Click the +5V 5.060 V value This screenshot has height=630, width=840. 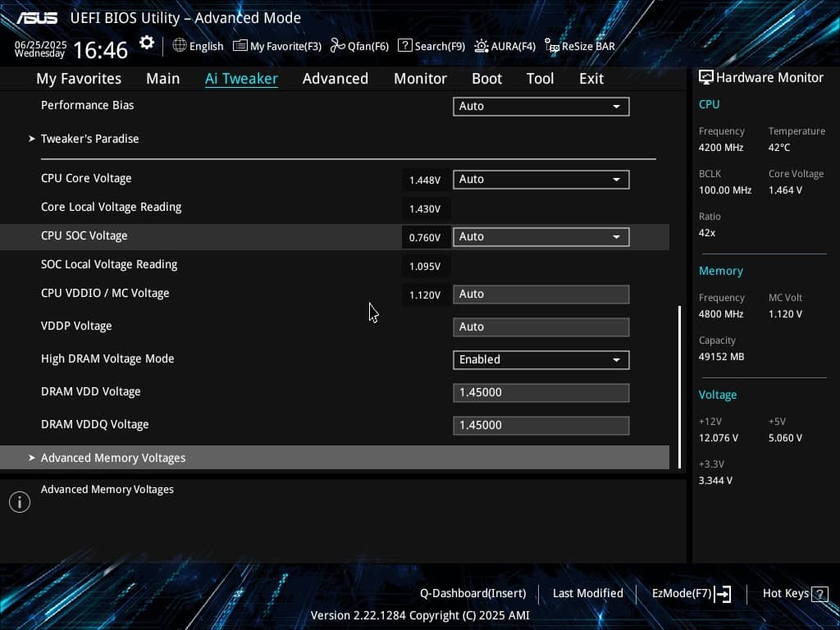click(x=785, y=438)
